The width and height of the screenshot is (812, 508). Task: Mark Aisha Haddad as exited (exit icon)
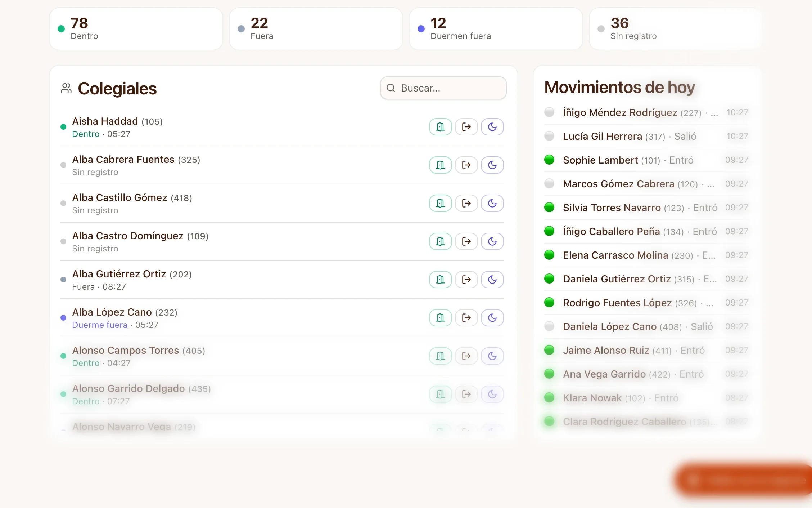coord(466,127)
